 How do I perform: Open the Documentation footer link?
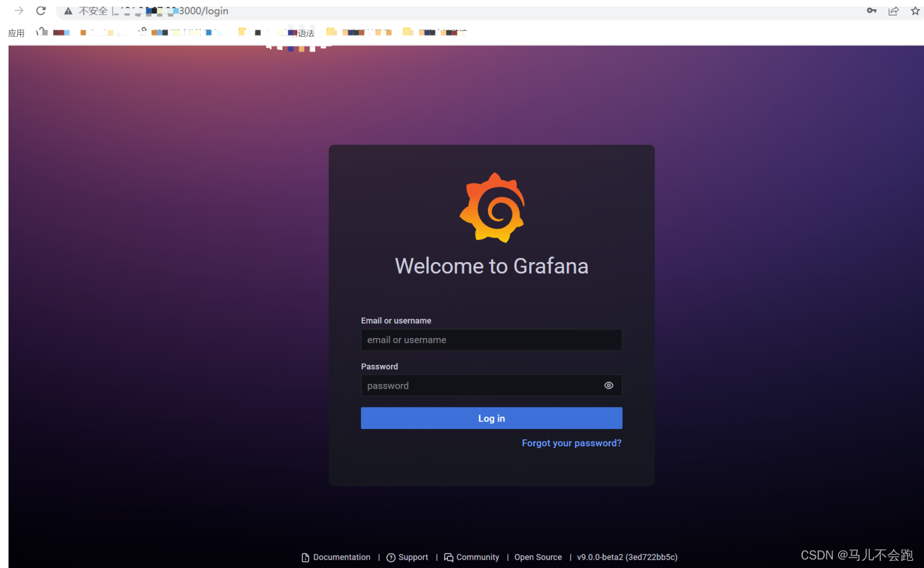336,557
